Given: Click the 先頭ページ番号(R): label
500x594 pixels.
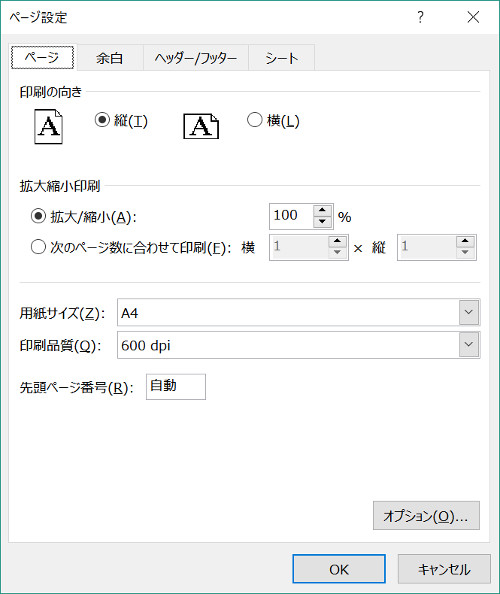Looking at the screenshot, I should (77, 388).
